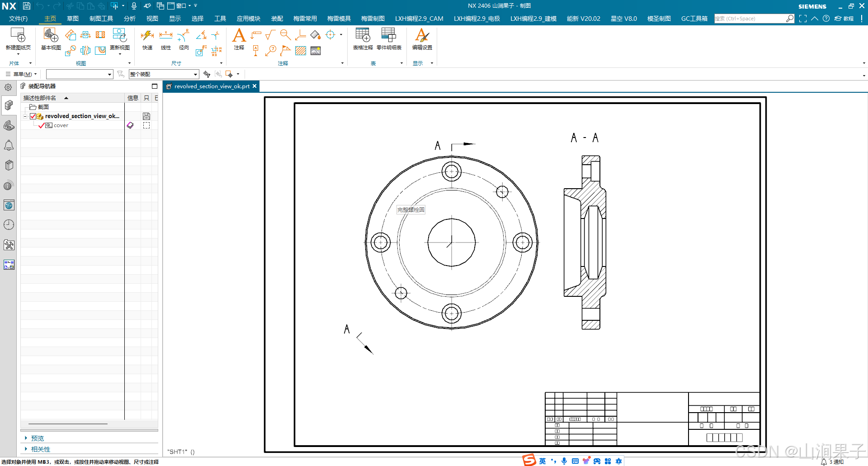Expand the 尺寸 group options arrow
Image resolution: width=868 pixels, height=466 pixels.
tap(221, 63)
